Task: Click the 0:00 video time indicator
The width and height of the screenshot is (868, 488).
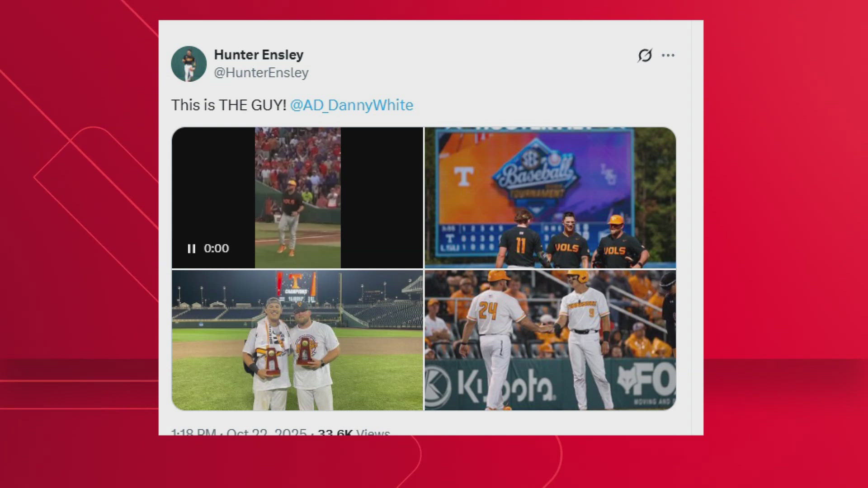Action: click(x=216, y=249)
